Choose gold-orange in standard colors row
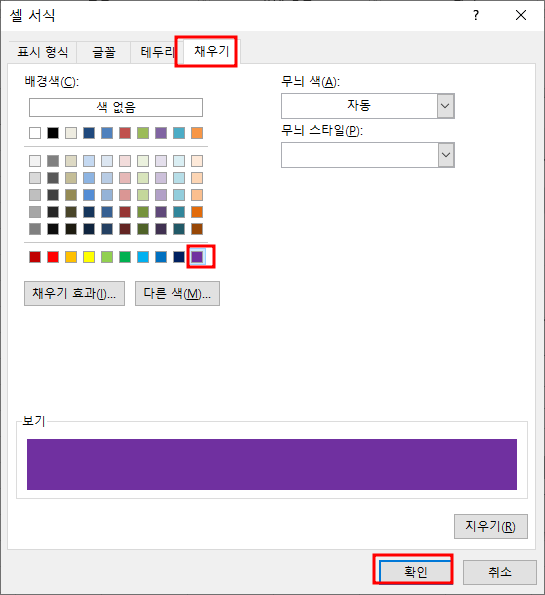Screen dimensions: 545x595 (x=71, y=257)
